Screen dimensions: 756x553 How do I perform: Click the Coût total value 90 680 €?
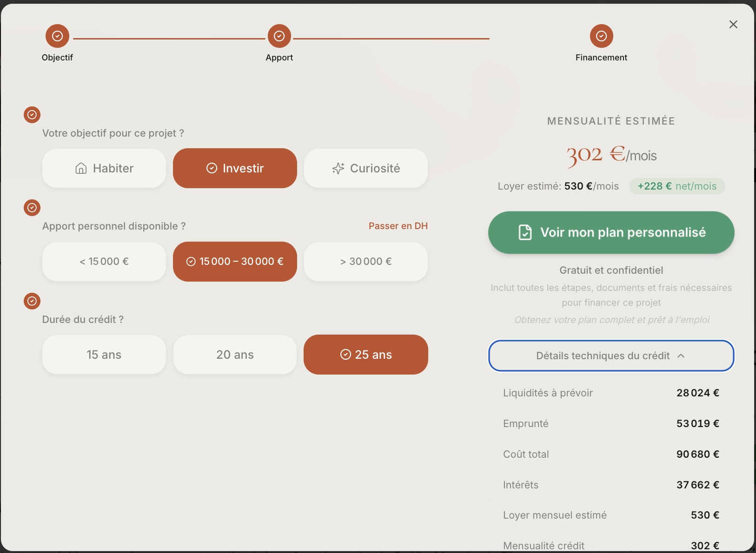click(x=697, y=454)
